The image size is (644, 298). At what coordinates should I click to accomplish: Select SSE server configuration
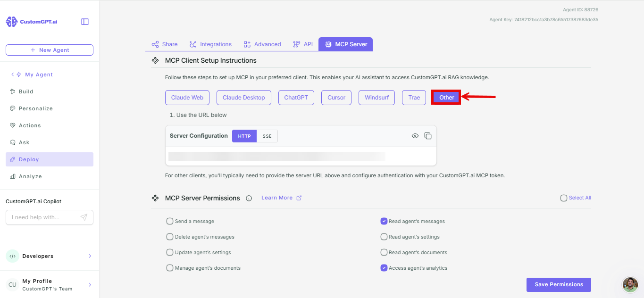pos(267,136)
